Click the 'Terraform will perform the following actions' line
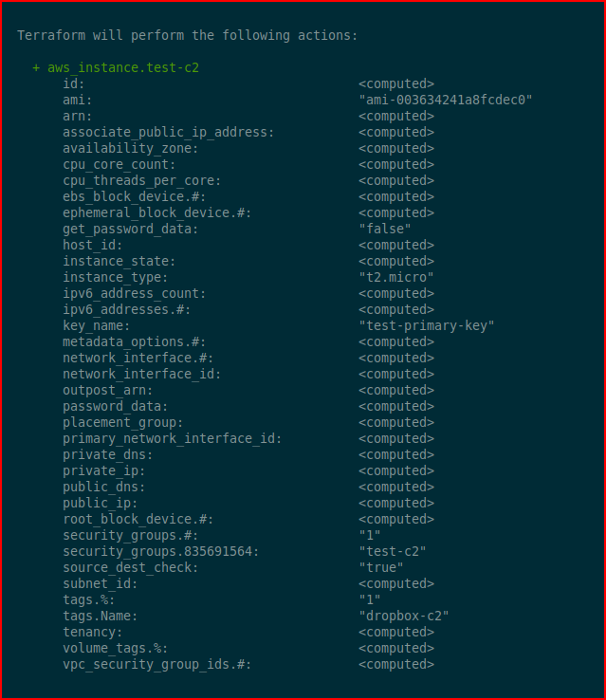This screenshot has width=606, height=700. (188, 36)
